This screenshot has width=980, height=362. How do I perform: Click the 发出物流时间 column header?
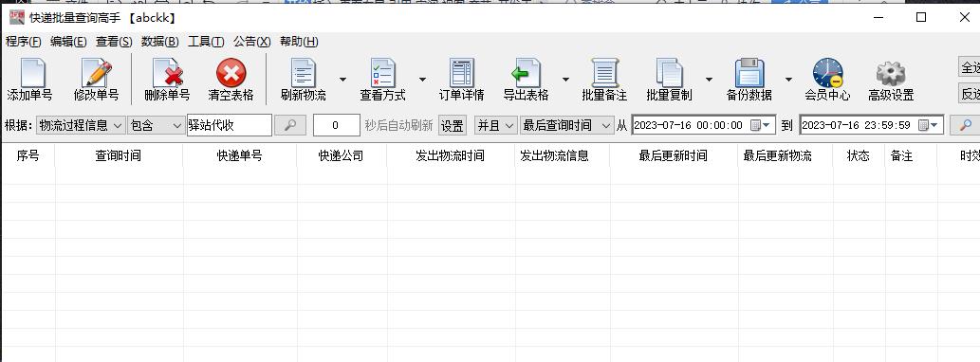pos(451,156)
